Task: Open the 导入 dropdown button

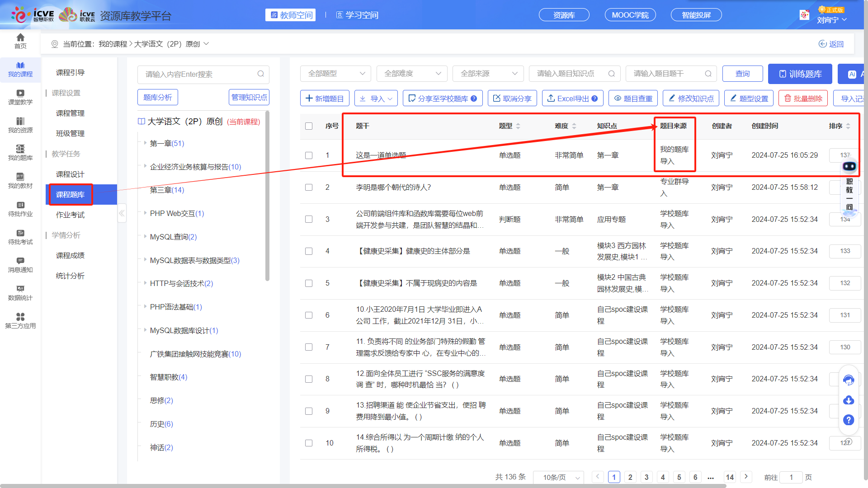Action: click(376, 99)
